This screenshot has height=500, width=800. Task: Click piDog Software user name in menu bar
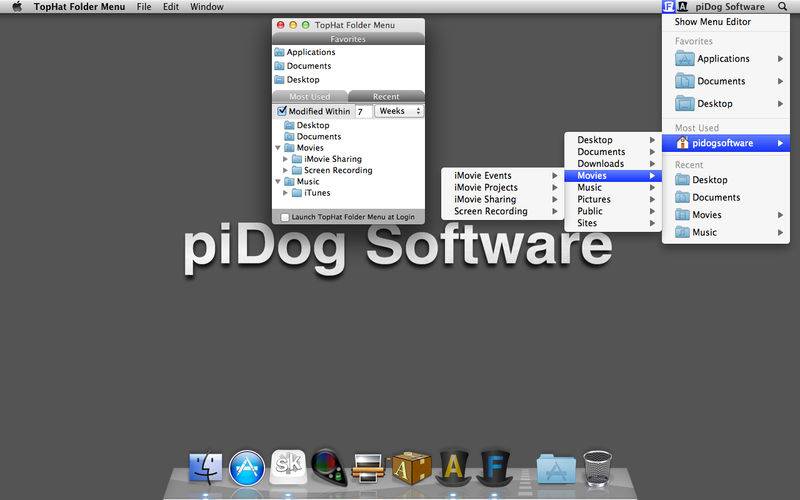pyautogui.click(x=730, y=7)
